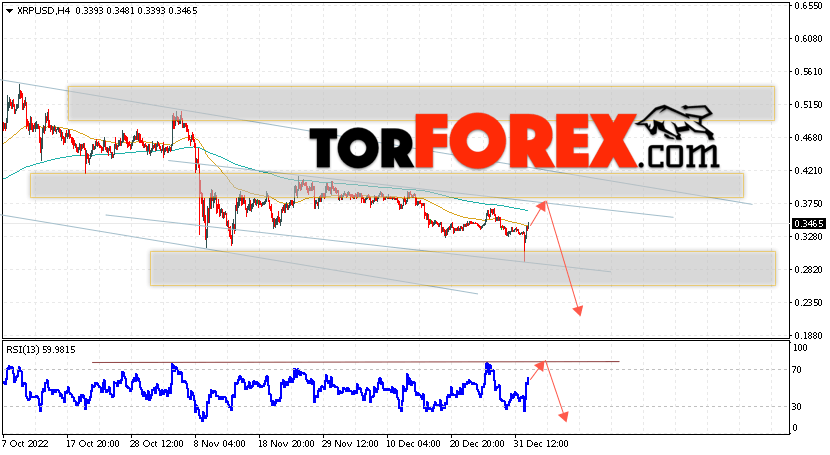Click the red upward arrow head near 0.3750
Screen dimensions: 830x455
pyautogui.click(x=542, y=205)
